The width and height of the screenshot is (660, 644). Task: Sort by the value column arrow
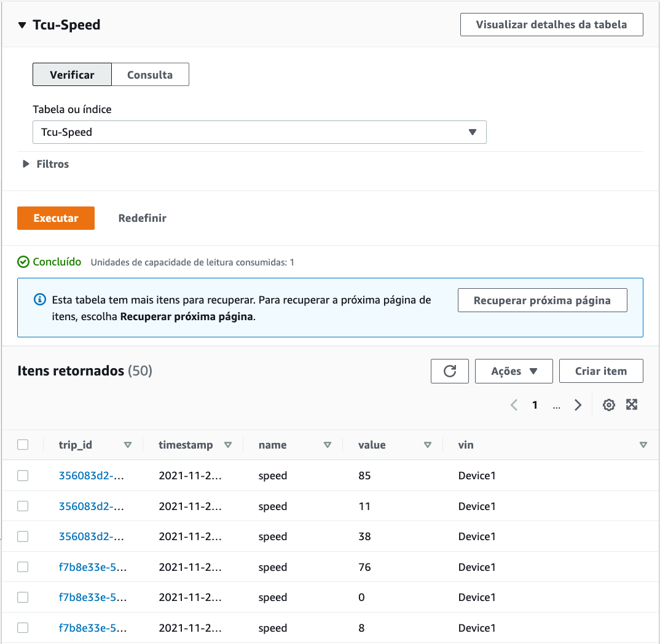pos(427,445)
